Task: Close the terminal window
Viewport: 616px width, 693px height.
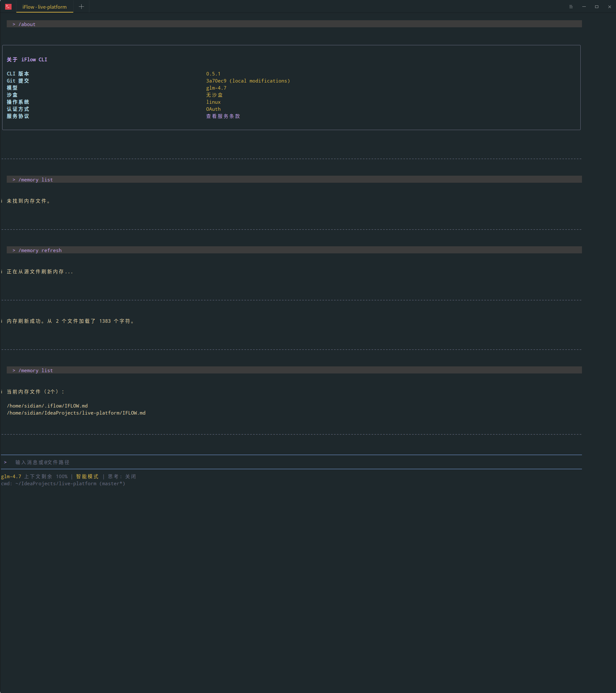Action: [610, 7]
